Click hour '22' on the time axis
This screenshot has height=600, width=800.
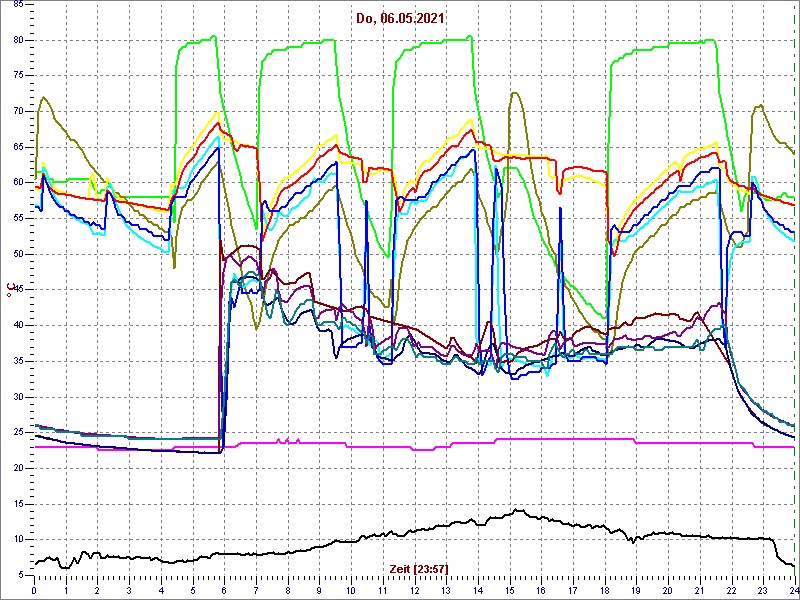[x=731, y=591]
